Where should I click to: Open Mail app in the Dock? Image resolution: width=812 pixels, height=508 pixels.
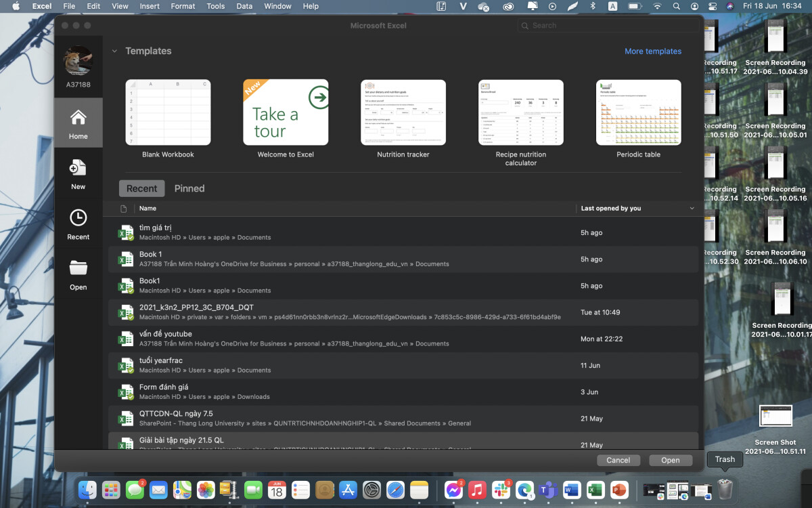coord(158,490)
